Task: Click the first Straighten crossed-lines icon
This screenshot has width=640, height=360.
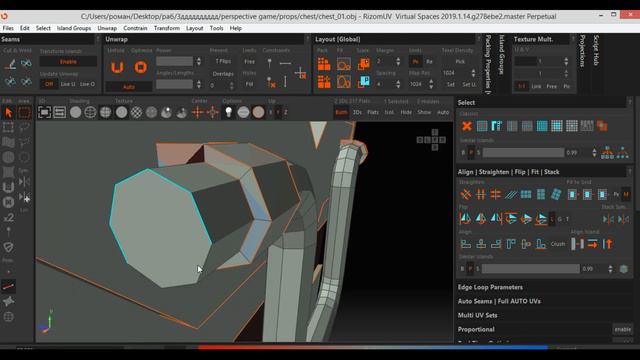Action: click(466, 194)
